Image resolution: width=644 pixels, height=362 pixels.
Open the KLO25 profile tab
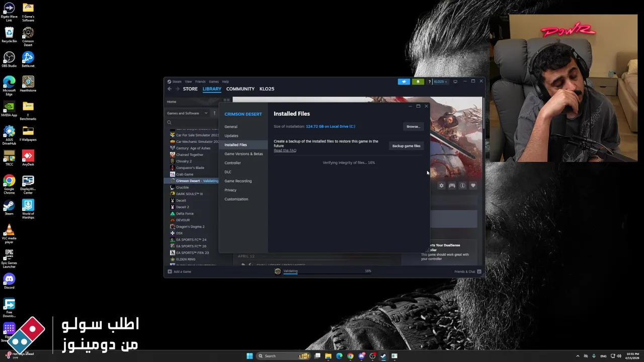tap(267, 89)
